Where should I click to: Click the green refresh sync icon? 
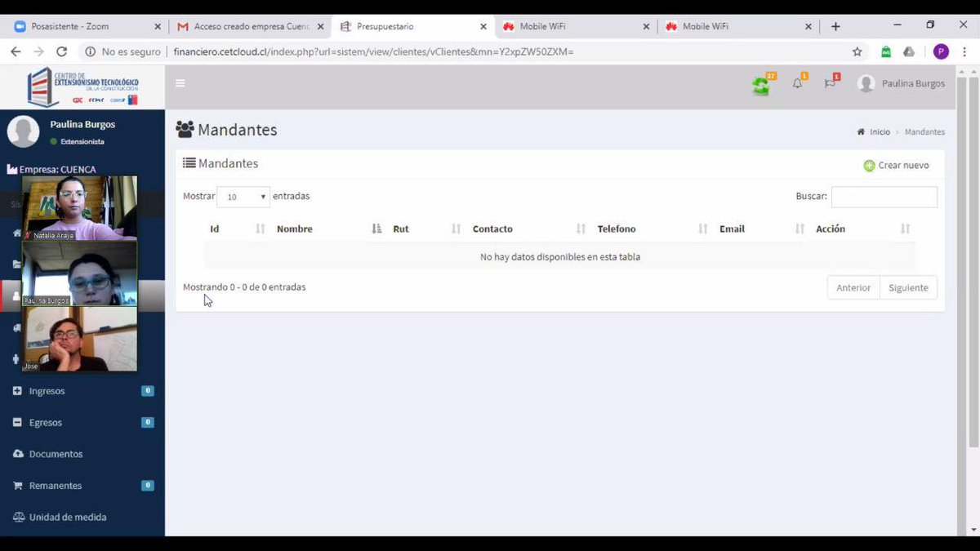click(x=760, y=86)
